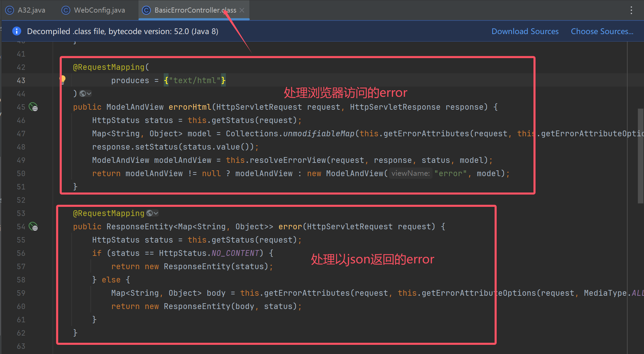Screen dimensions: 644x354
Task: Click the MediaType reference on line 59
Action: click(605, 293)
